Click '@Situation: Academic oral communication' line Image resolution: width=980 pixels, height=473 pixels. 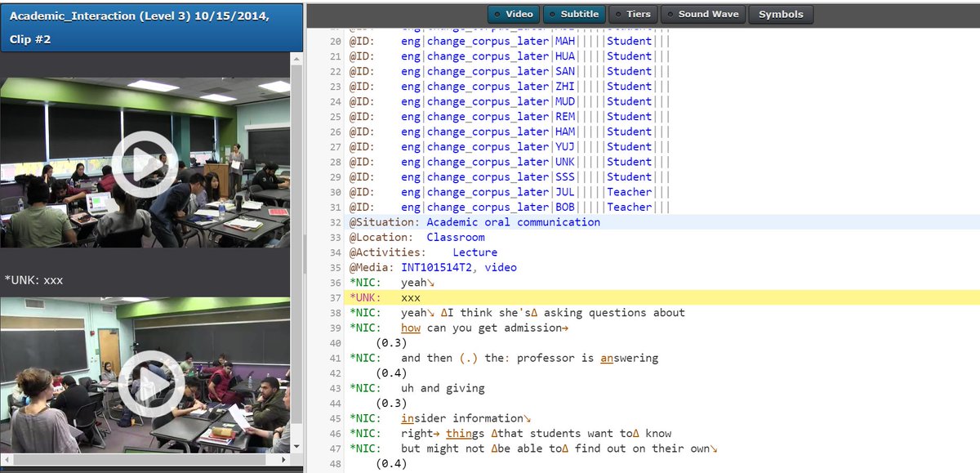(x=474, y=222)
